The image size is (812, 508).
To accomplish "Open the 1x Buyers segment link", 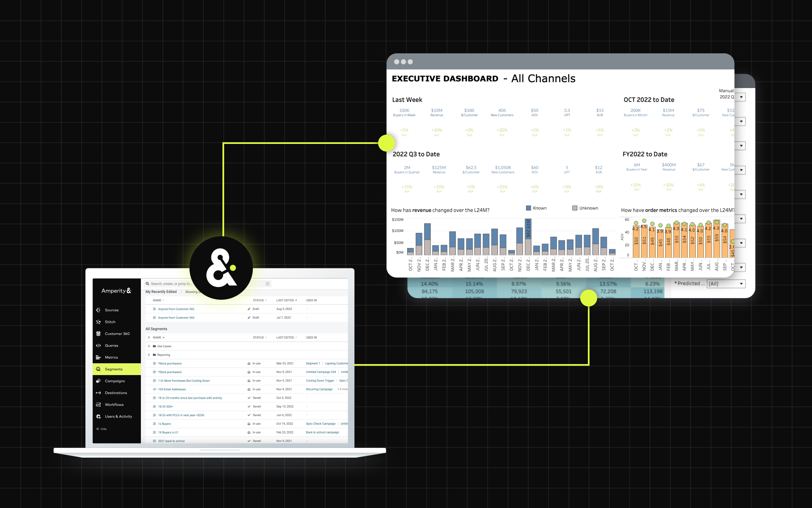I will (x=165, y=424).
